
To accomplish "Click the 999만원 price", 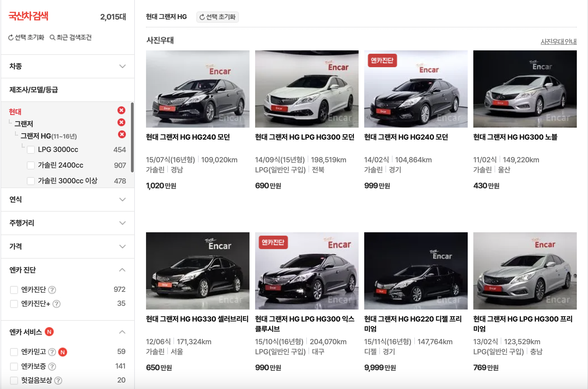I will pos(377,186).
